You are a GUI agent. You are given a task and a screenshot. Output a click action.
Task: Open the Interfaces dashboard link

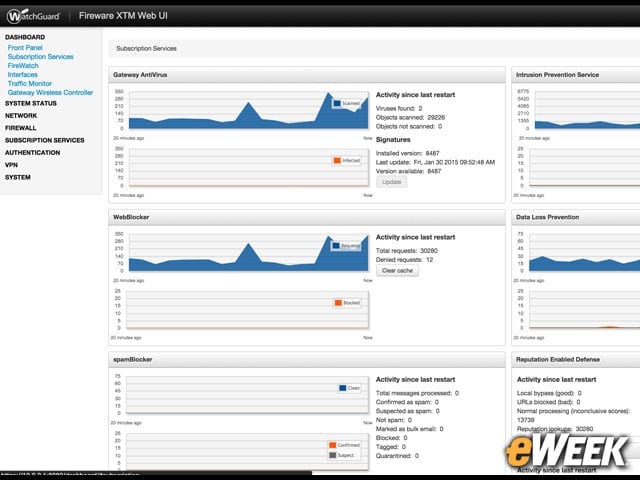pos(22,75)
